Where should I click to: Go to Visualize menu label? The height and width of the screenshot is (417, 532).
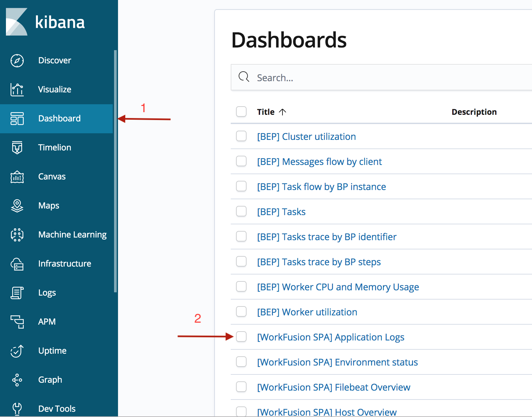pos(55,89)
